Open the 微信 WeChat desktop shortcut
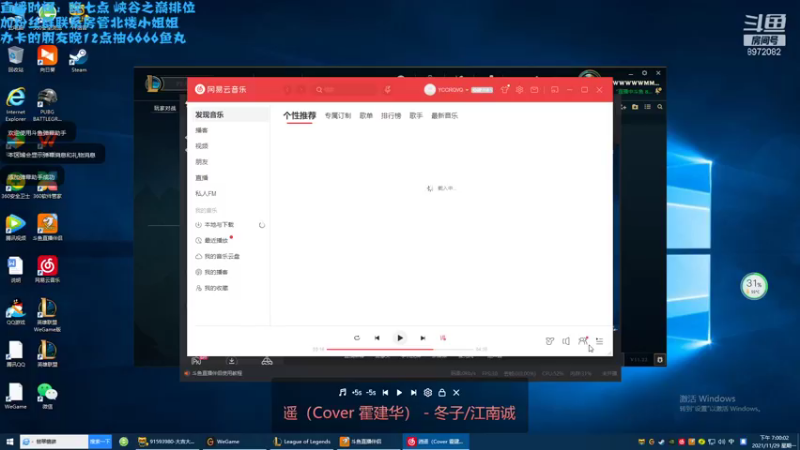The width and height of the screenshot is (800, 450). [47, 396]
